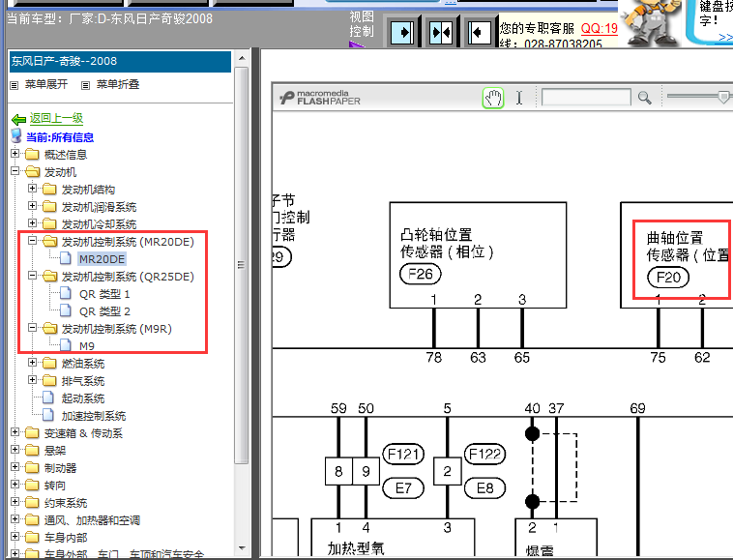Click the tree panel scroll-up arrow
The height and width of the screenshot is (560, 733).
click(x=242, y=58)
